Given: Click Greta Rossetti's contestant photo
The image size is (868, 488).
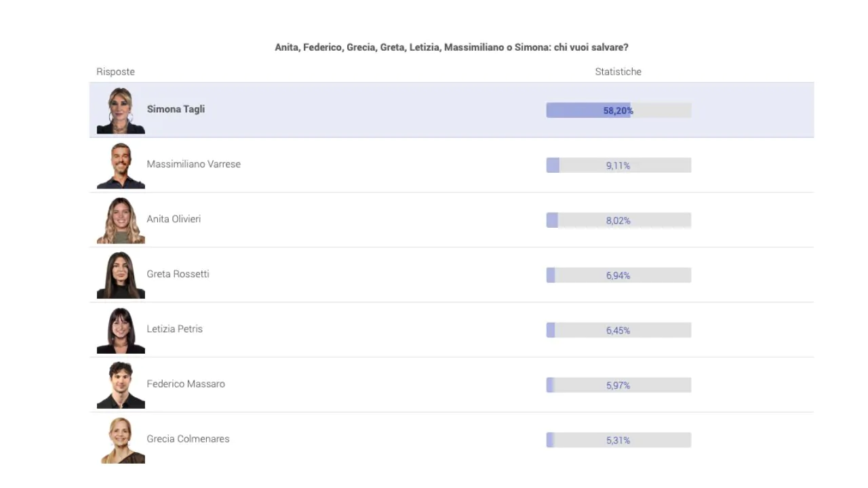Looking at the screenshot, I should coord(121,275).
